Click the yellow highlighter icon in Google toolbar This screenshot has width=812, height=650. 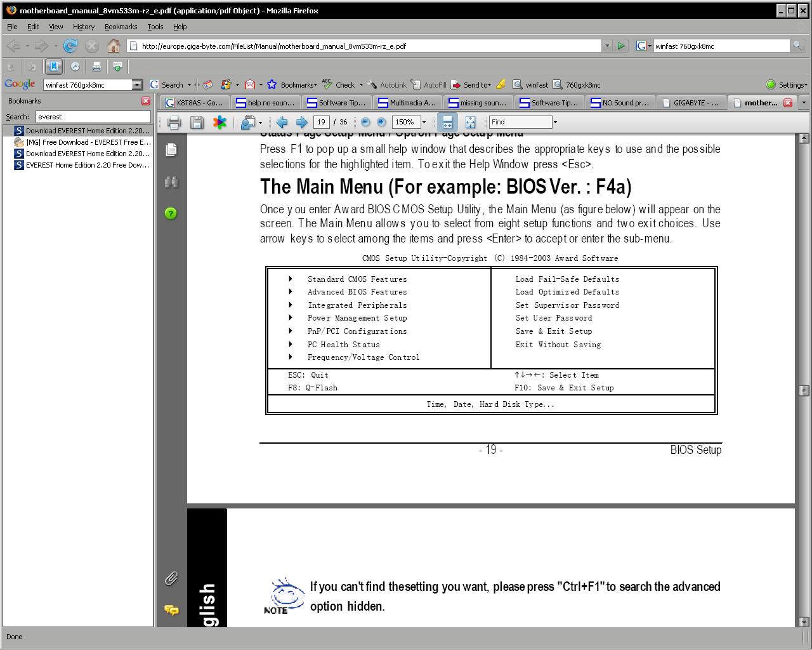[x=501, y=84]
